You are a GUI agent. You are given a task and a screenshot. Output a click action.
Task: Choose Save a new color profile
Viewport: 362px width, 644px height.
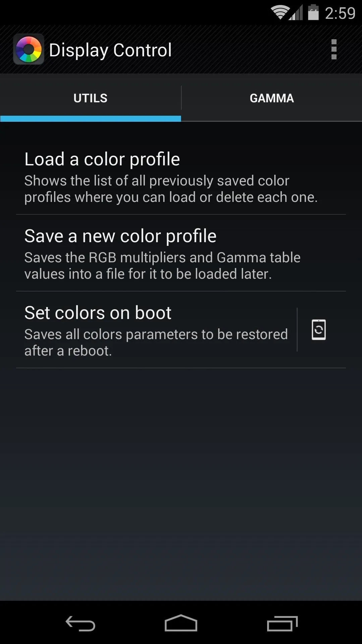pyautogui.click(x=181, y=253)
